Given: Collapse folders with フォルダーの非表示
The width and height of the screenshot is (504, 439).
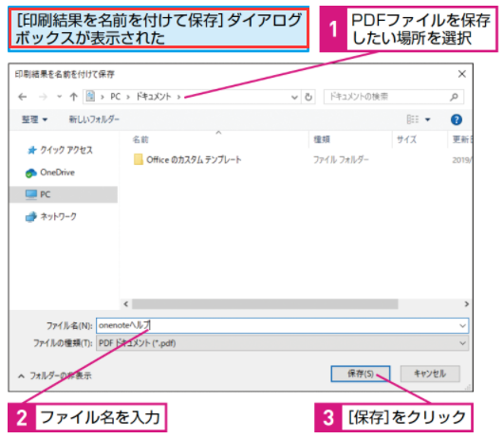Looking at the screenshot, I should point(55,375).
